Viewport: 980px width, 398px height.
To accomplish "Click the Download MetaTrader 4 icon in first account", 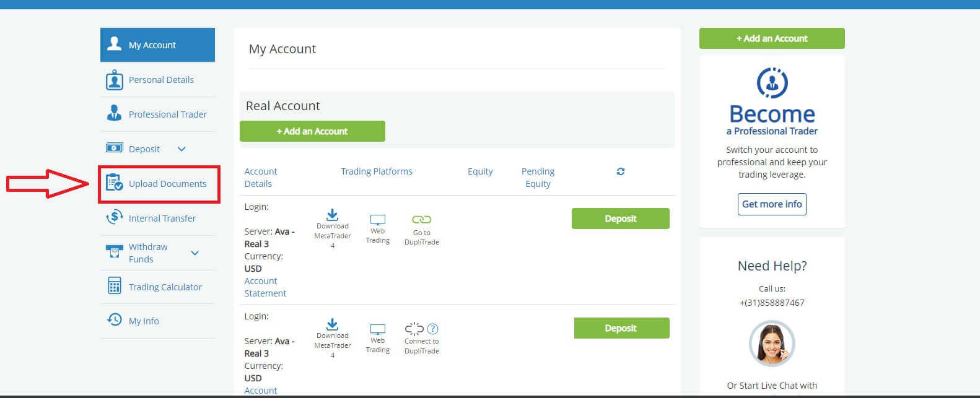I will click(332, 215).
